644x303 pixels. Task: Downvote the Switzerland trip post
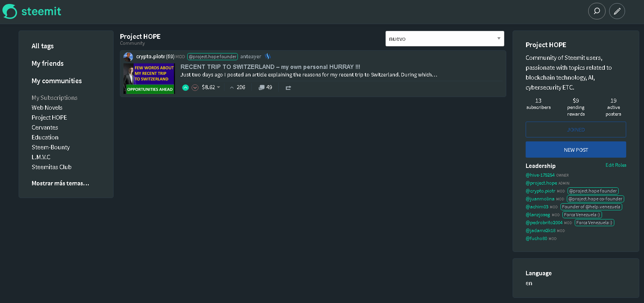click(195, 88)
